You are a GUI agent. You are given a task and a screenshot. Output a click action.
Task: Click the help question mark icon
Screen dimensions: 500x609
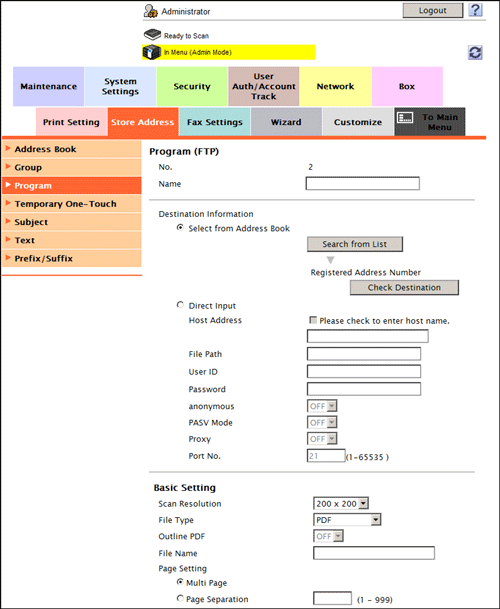click(x=475, y=10)
